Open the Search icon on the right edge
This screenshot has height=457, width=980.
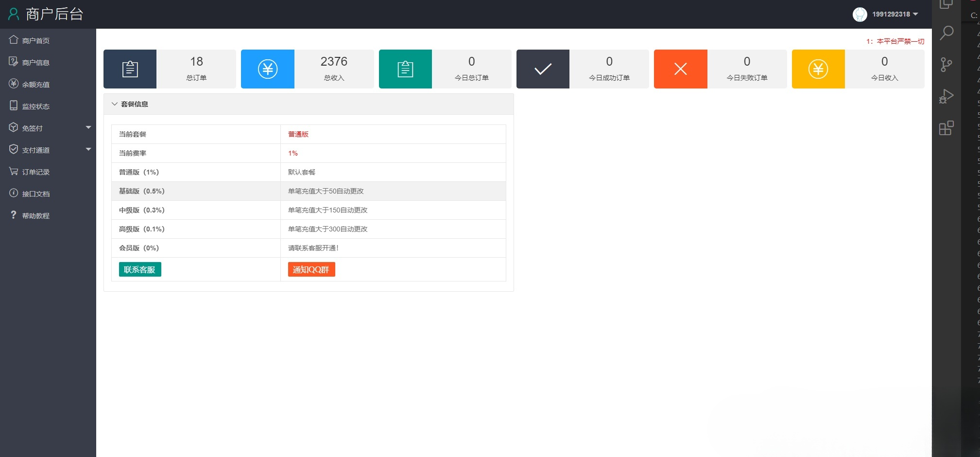coord(946,33)
